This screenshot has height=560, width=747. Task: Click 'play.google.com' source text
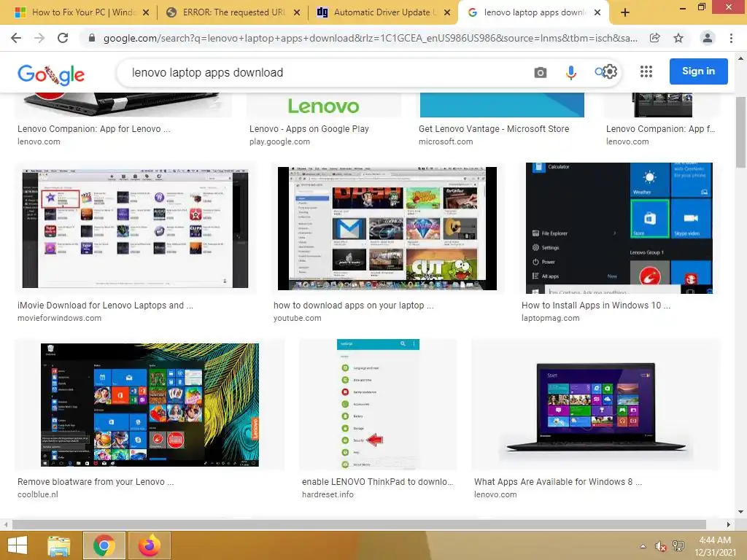click(279, 141)
